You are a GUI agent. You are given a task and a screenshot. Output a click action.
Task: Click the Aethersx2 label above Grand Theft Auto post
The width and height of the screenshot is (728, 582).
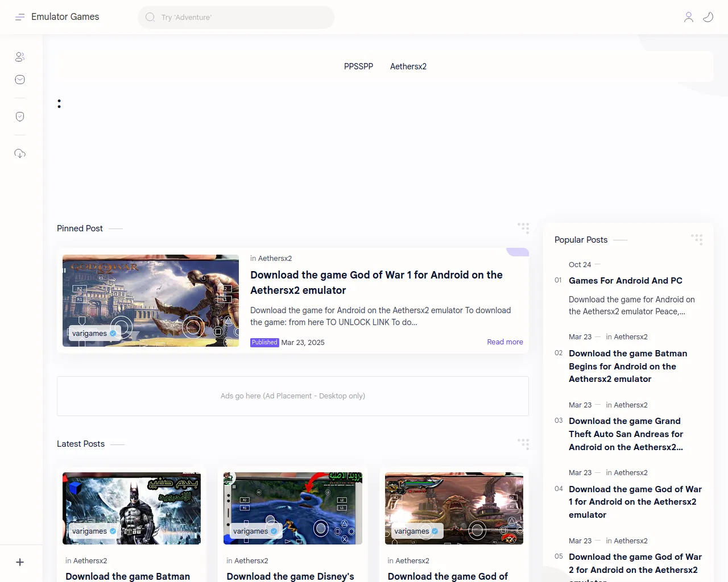point(631,405)
